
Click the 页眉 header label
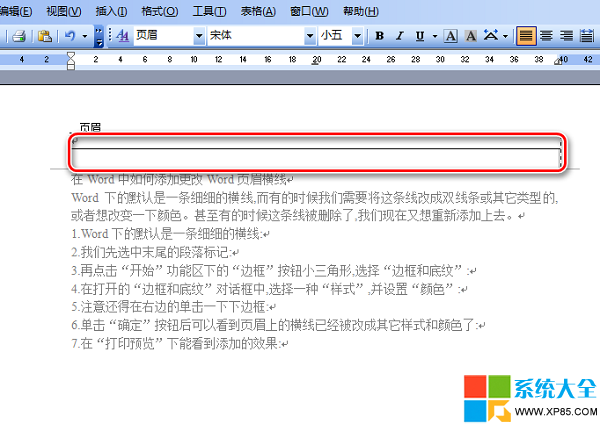tap(90, 127)
